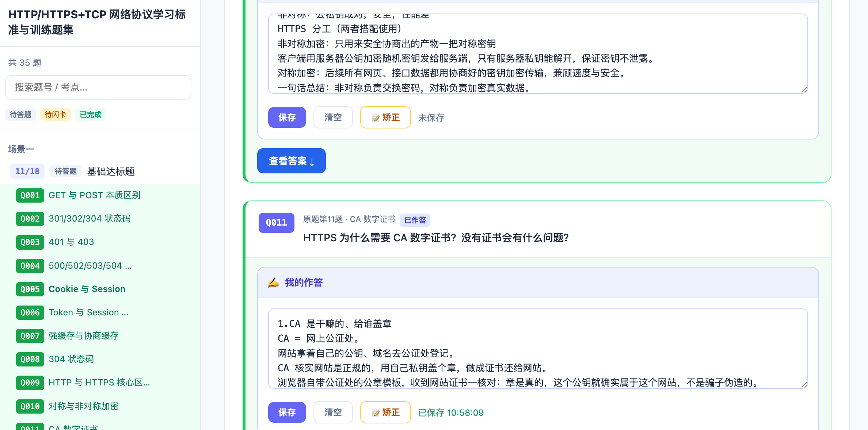The height and width of the screenshot is (430, 868).
Task: Open Q009 HTTP 与 HTTPS 核心区别
Action: (100, 383)
